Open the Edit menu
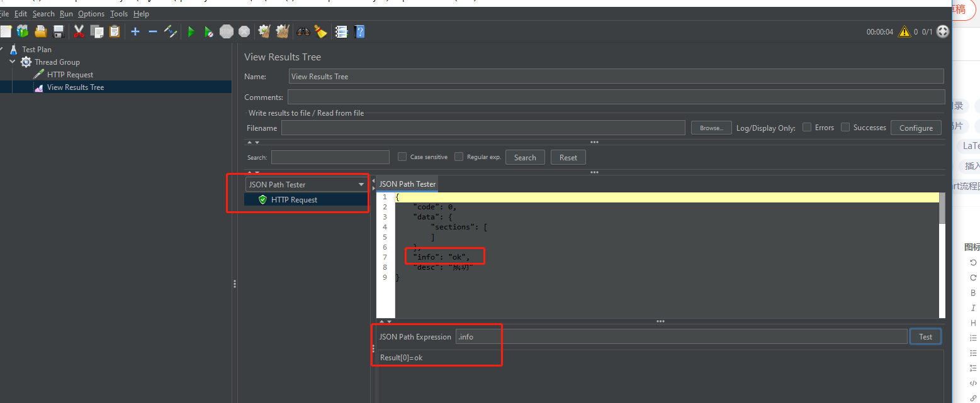The height and width of the screenshot is (403, 980). tap(21, 13)
